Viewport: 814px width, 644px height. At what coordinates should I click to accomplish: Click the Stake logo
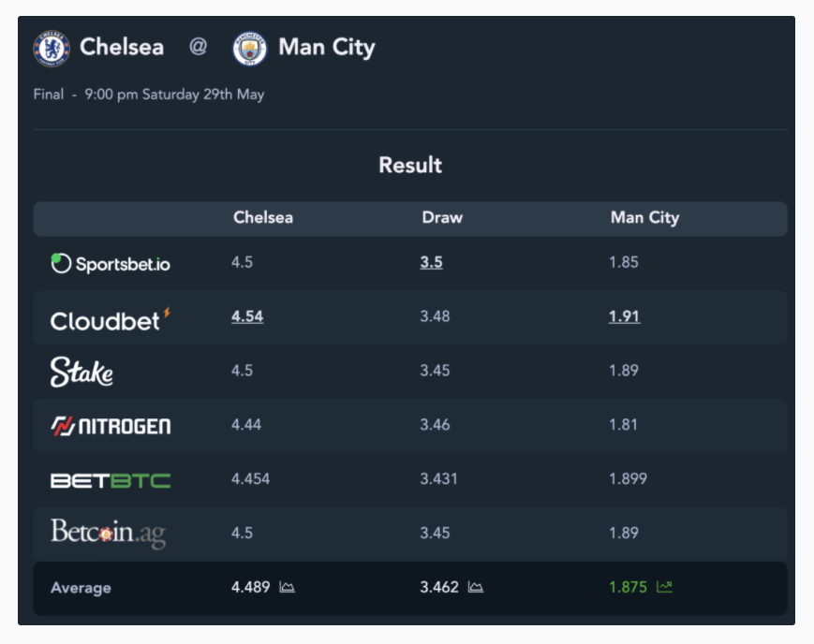click(81, 372)
